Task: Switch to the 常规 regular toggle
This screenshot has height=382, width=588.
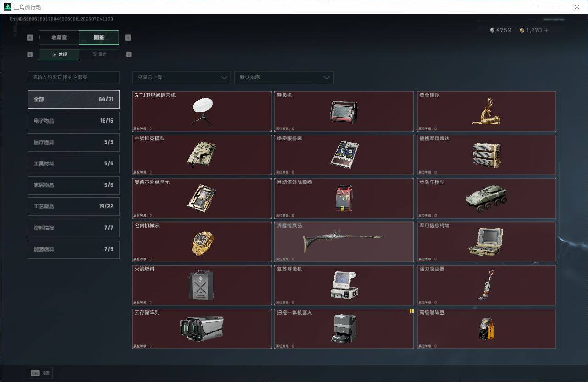Action: point(59,55)
